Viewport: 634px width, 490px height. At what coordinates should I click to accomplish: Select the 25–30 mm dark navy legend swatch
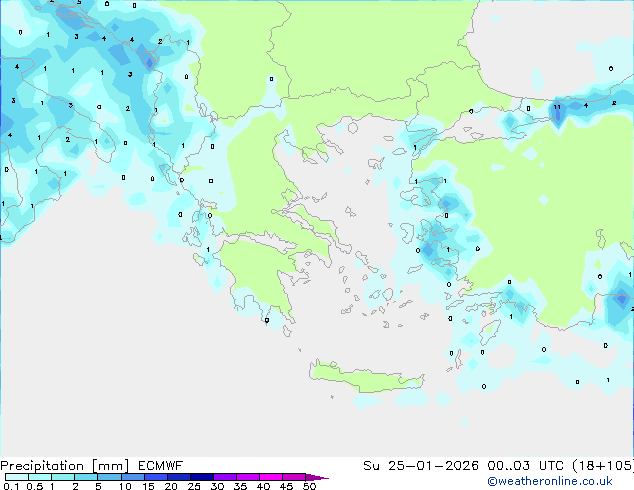tap(201, 477)
